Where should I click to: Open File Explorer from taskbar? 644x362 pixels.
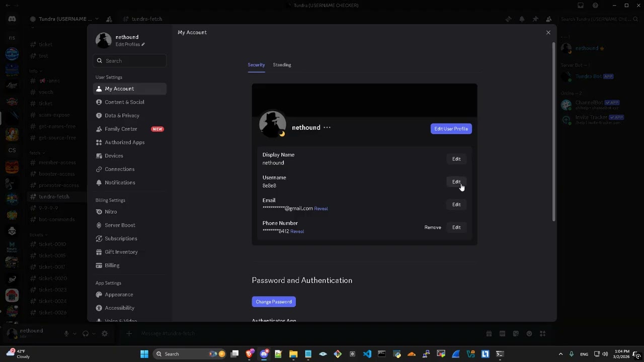(x=293, y=354)
